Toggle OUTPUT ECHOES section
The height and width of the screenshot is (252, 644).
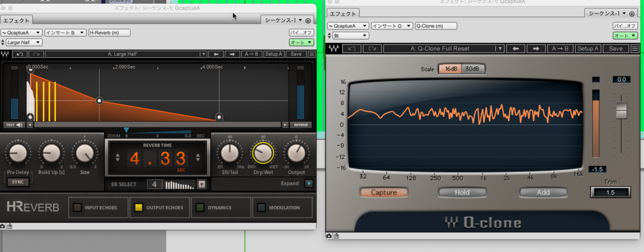pyautogui.click(x=160, y=207)
